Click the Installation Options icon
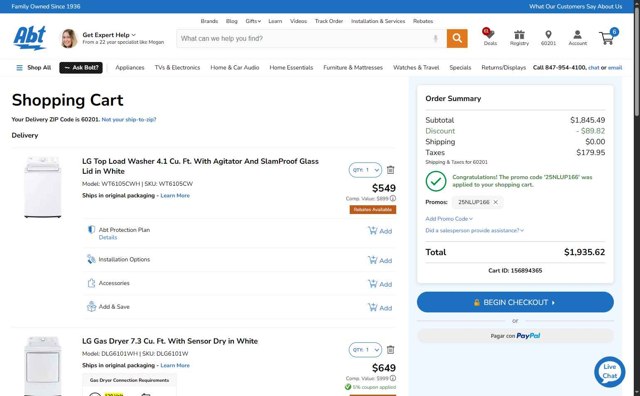This screenshot has width=640, height=396. 91,259
